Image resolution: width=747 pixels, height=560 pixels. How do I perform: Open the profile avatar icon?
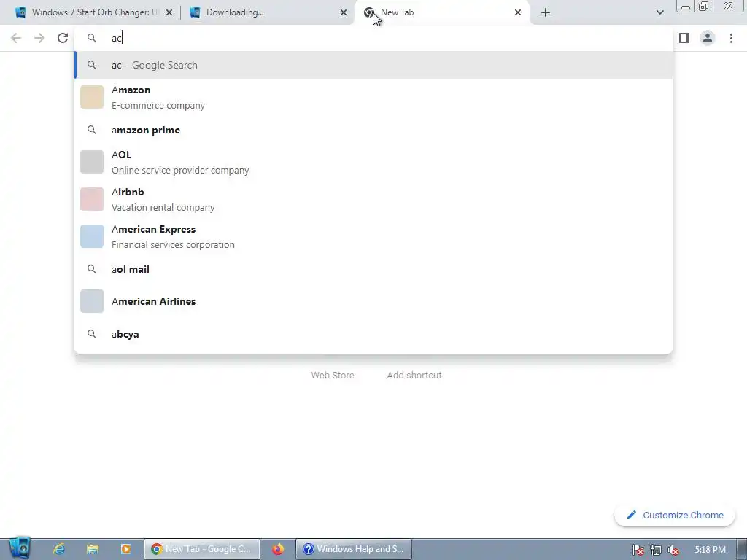(x=708, y=38)
